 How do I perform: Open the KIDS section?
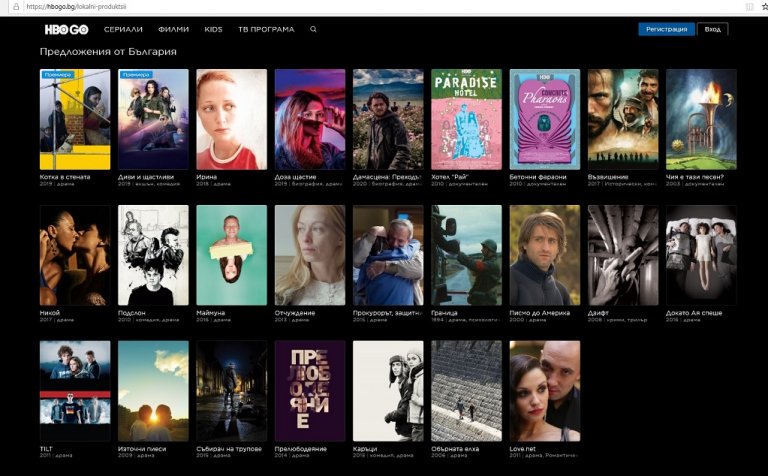coord(213,29)
